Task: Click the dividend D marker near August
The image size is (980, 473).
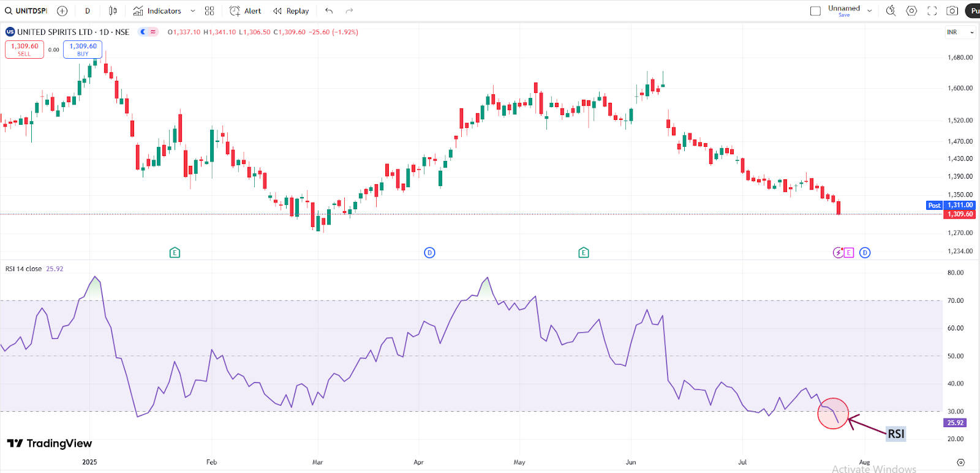Action: (865, 252)
